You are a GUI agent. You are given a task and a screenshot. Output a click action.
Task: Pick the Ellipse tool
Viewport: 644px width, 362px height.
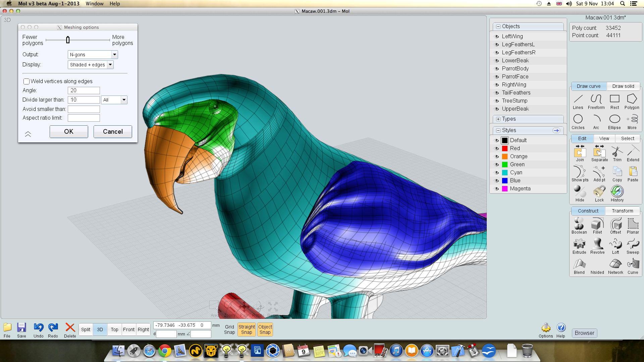(x=614, y=122)
